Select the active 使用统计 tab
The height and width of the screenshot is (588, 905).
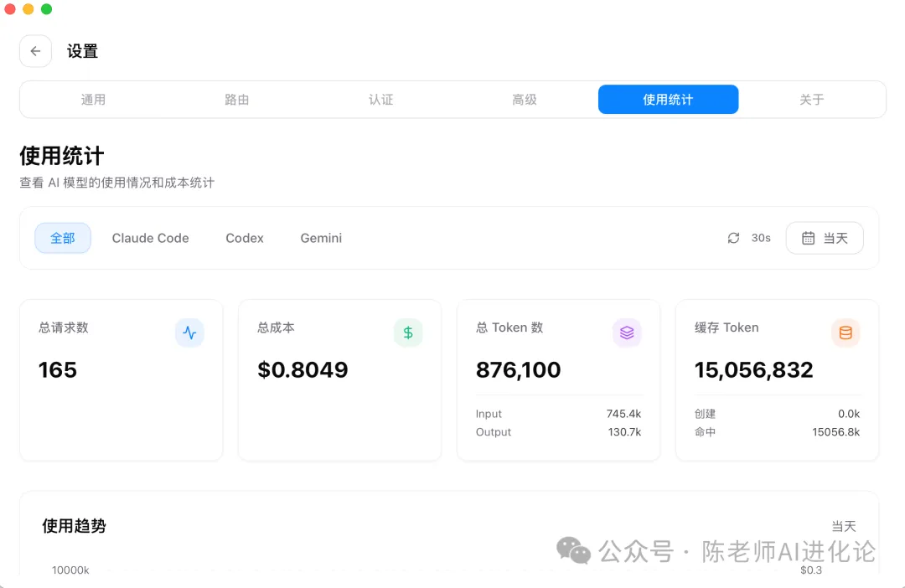pyautogui.click(x=668, y=100)
